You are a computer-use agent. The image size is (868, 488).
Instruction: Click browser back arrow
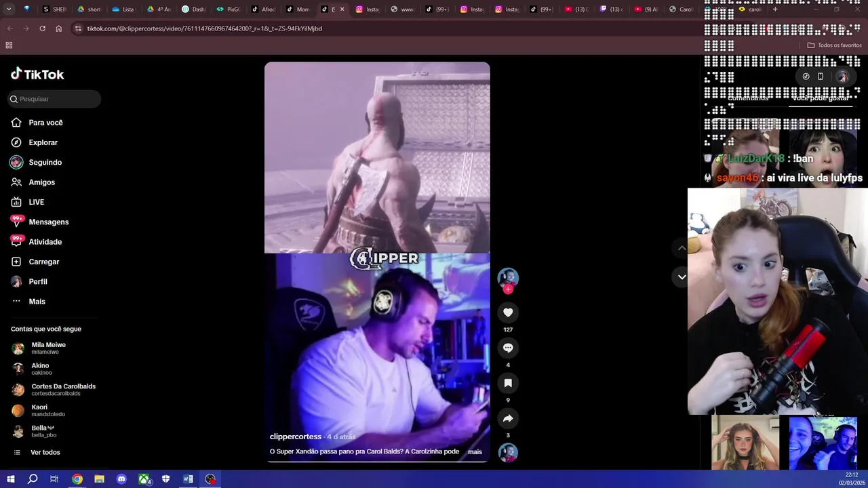(x=9, y=28)
